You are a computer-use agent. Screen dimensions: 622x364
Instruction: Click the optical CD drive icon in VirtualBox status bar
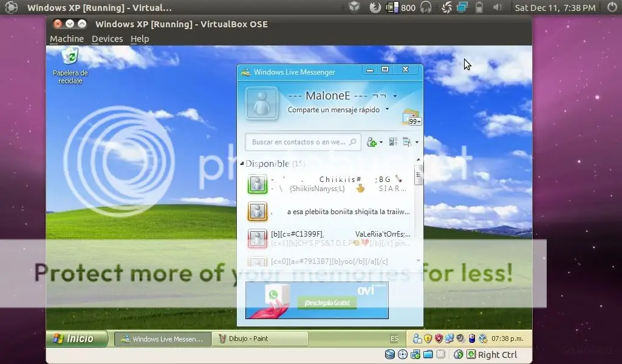(403, 354)
